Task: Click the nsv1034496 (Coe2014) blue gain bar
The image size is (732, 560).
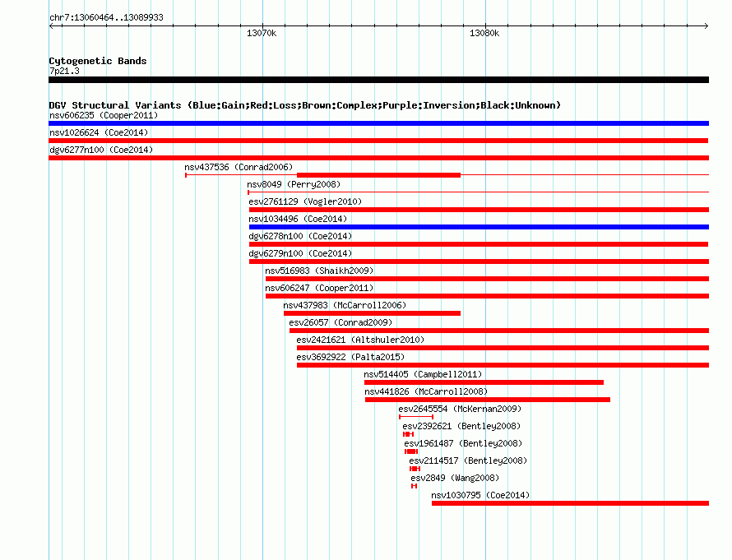Action: point(479,227)
